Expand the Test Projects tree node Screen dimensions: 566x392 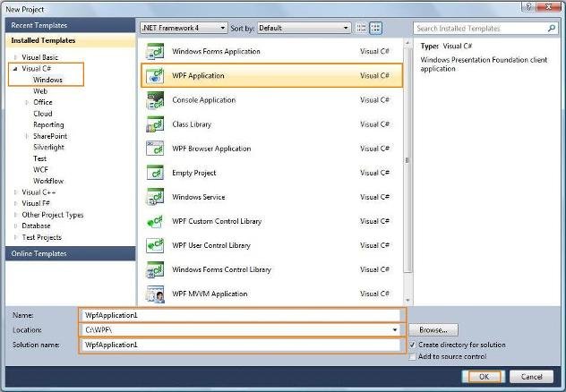[x=15, y=237]
